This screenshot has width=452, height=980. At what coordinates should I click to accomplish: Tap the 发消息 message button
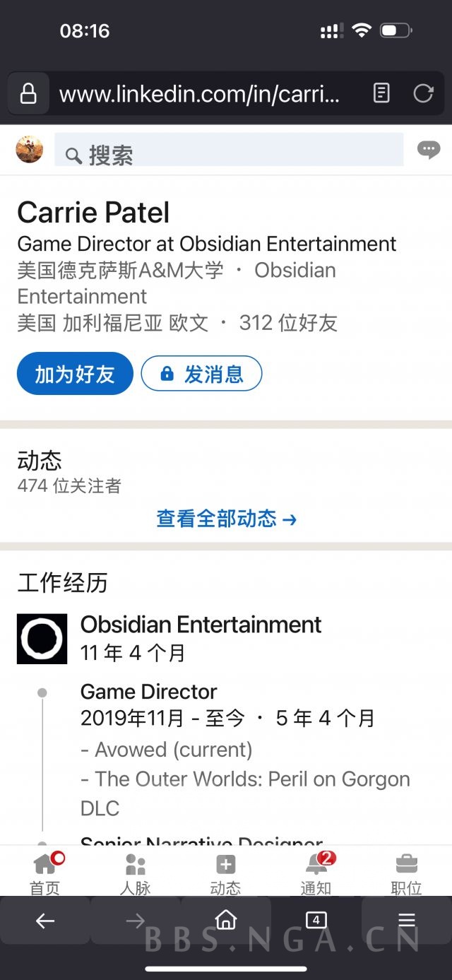[x=201, y=374]
